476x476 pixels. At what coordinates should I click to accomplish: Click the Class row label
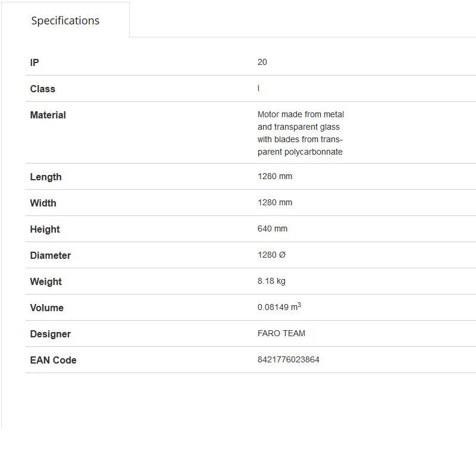[42, 89]
